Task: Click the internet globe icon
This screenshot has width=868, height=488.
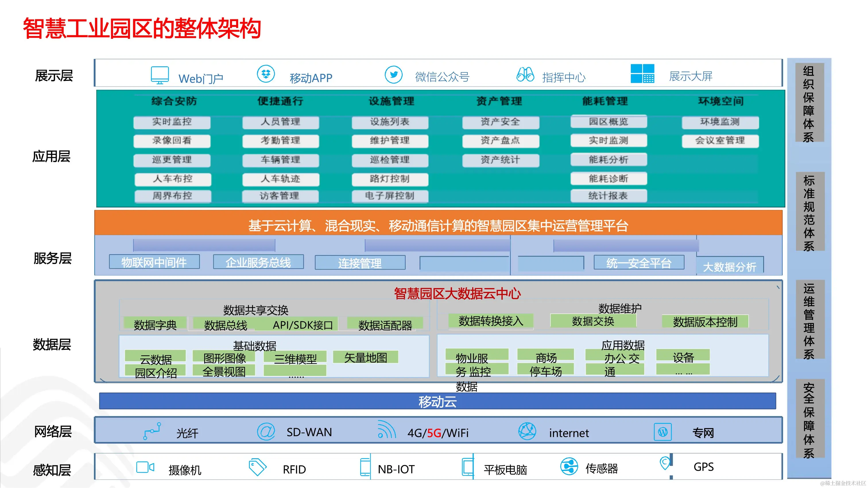Action: pyautogui.click(x=527, y=431)
